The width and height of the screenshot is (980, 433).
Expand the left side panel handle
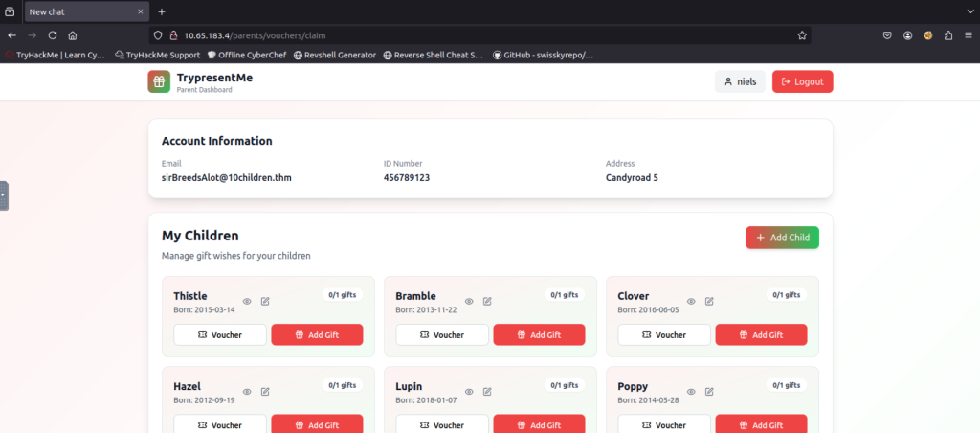tap(4, 195)
